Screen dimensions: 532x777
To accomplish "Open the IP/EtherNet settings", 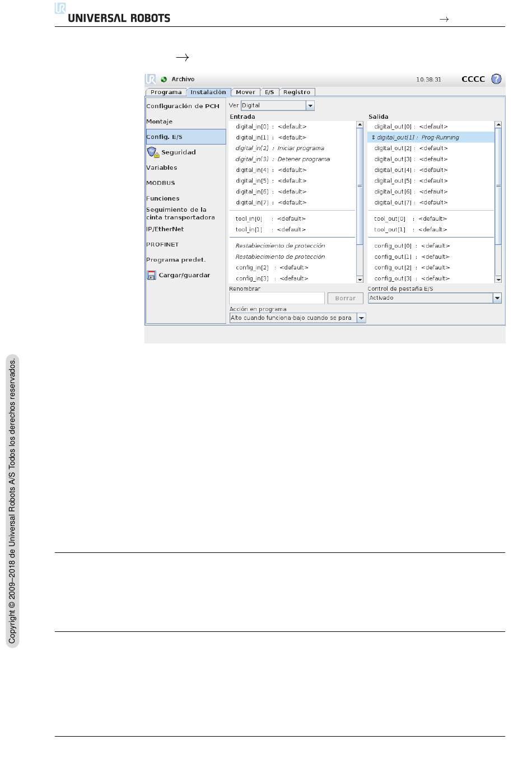I will click(165, 229).
